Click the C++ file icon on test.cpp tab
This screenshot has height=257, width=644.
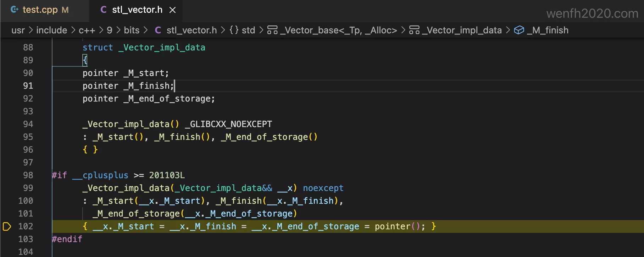(x=15, y=10)
